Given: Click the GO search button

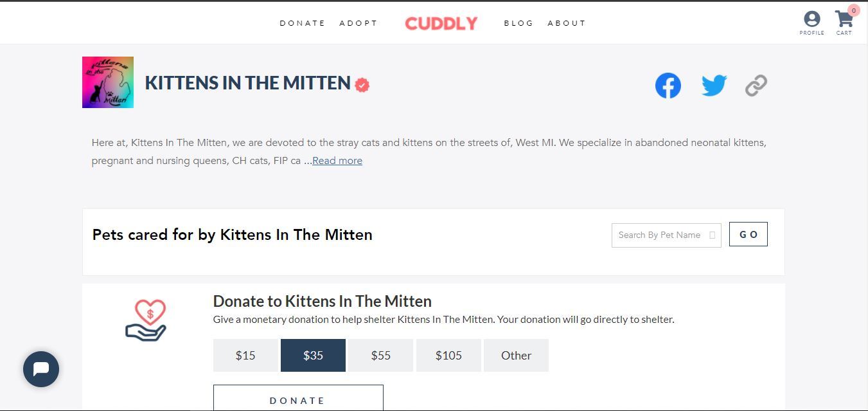Looking at the screenshot, I should (748, 235).
